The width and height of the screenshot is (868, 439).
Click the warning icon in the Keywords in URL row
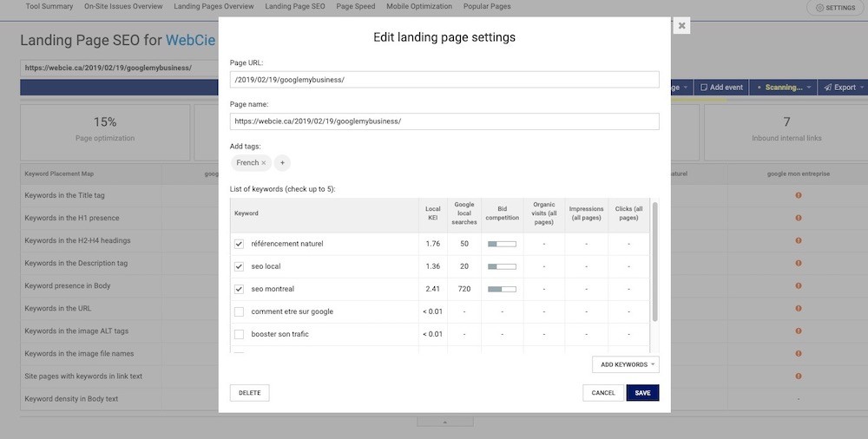(799, 308)
